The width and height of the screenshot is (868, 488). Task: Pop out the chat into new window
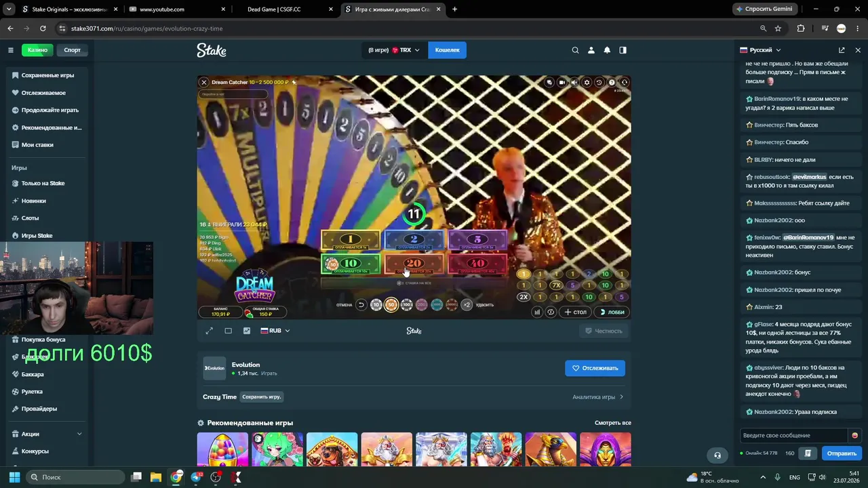pyautogui.click(x=842, y=50)
